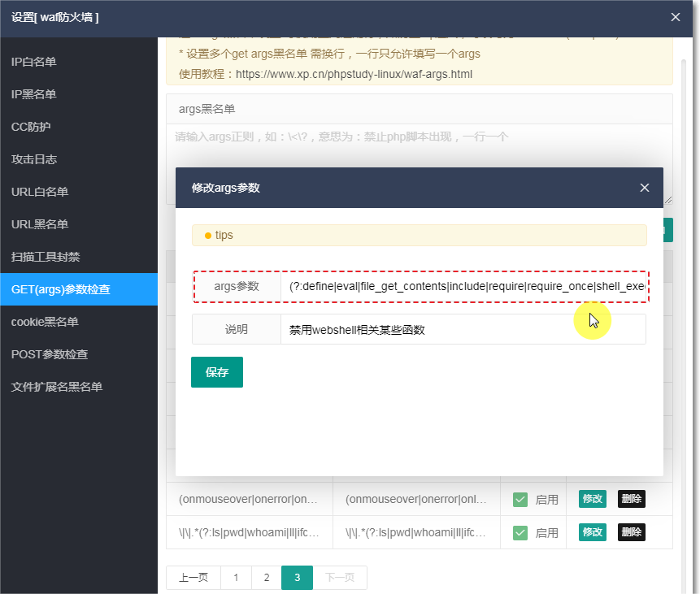Click the args参数 input field

point(464,286)
